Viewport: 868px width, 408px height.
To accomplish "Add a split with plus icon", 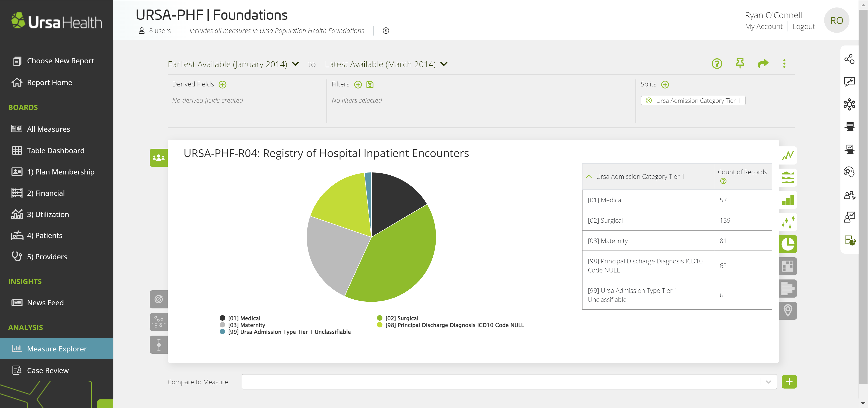I will point(665,84).
